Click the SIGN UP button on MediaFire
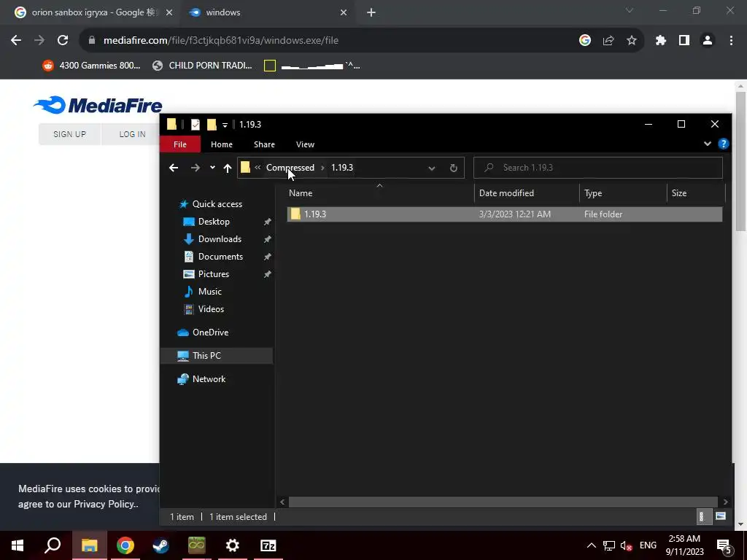The height and width of the screenshot is (560, 747). (x=69, y=134)
